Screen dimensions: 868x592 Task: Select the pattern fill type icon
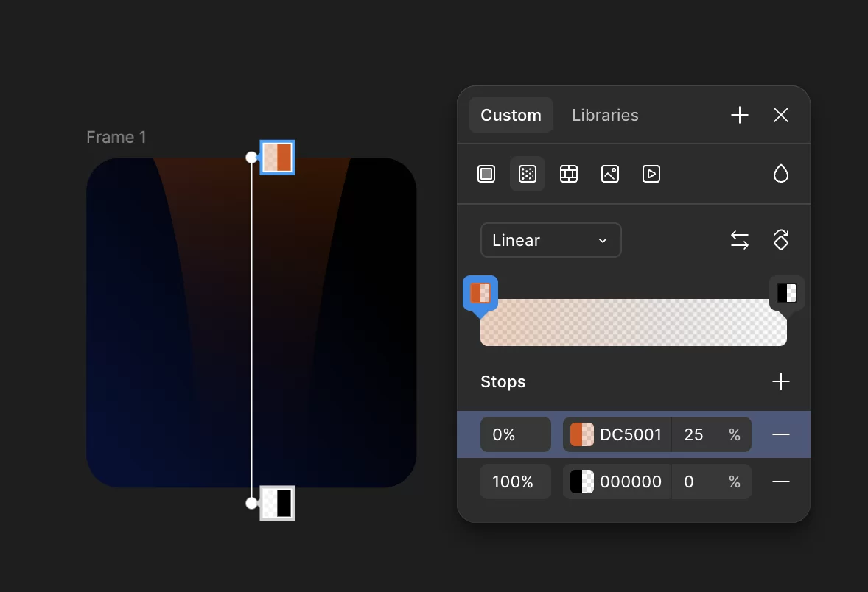(569, 174)
